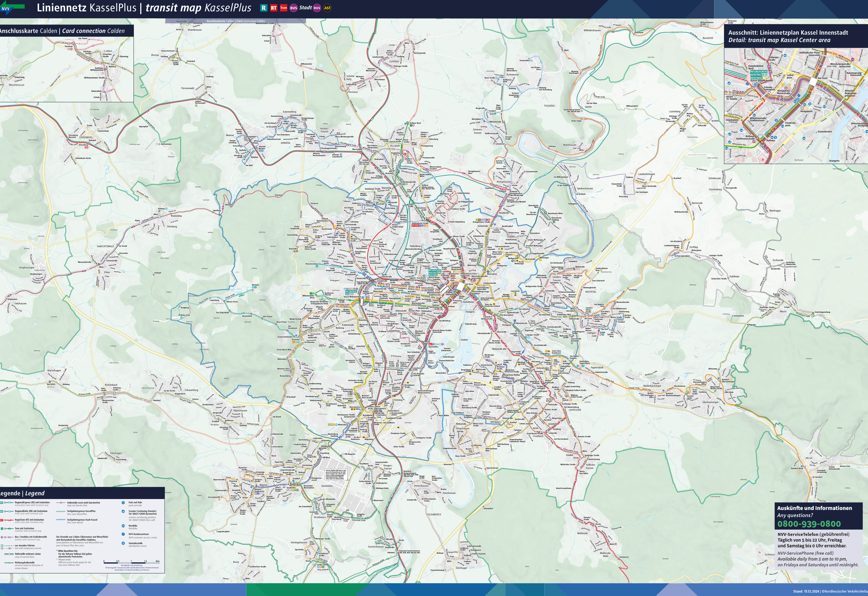Click the 'Lutherplatz' label in inset

coord(791,76)
